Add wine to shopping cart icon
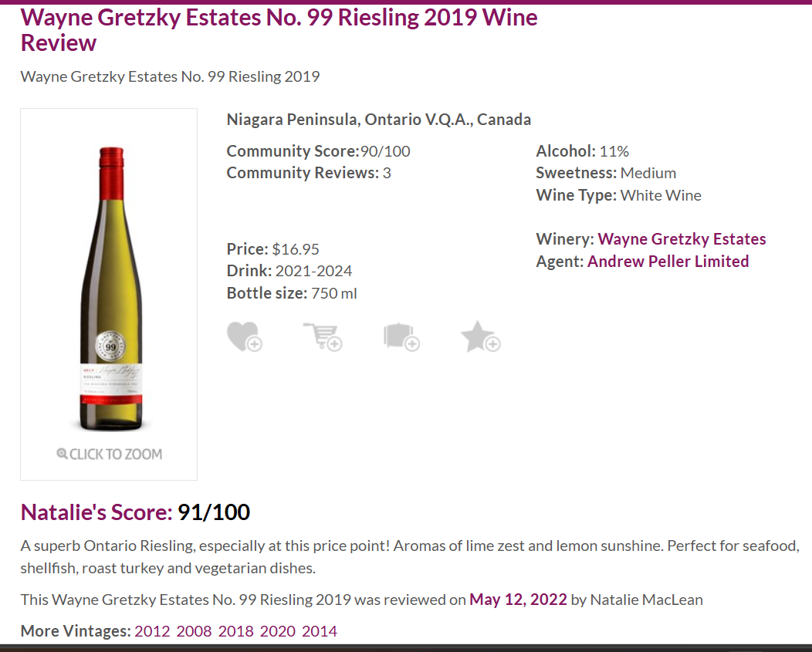This screenshot has width=812, height=652. pos(322,337)
